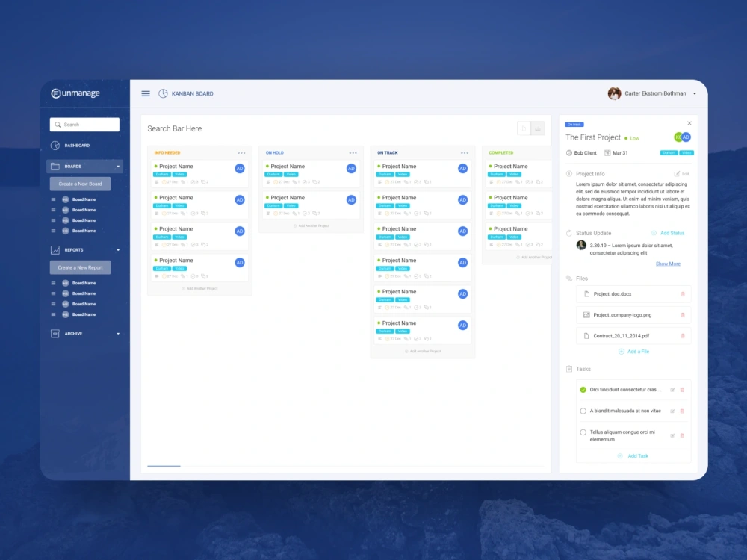Image resolution: width=747 pixels, height=560 pixels.
Task: Click the Reports chart icon in the sidebar
Action: pos(55,250)
